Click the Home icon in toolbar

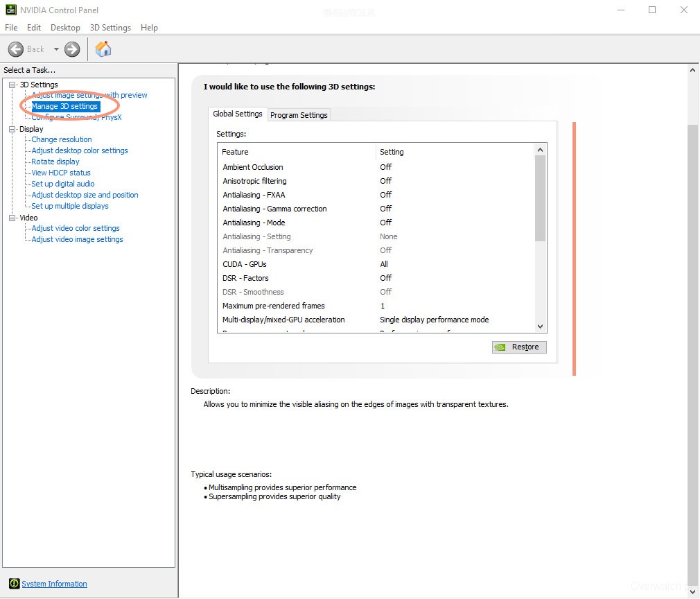click(103, 49)
